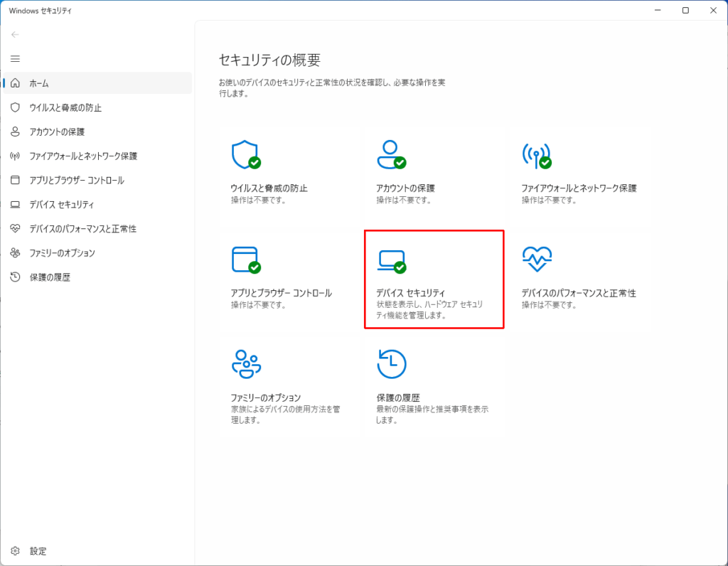Click the Windows セキュリティ window title
This screenshot has height=566, width=728.
41,11
